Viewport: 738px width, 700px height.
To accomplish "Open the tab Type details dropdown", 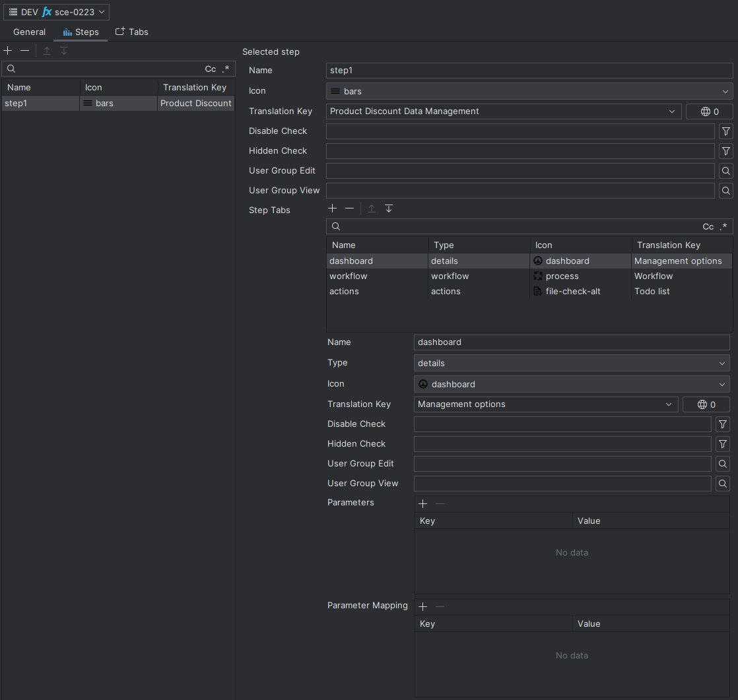I will click(x=572, y=363).
